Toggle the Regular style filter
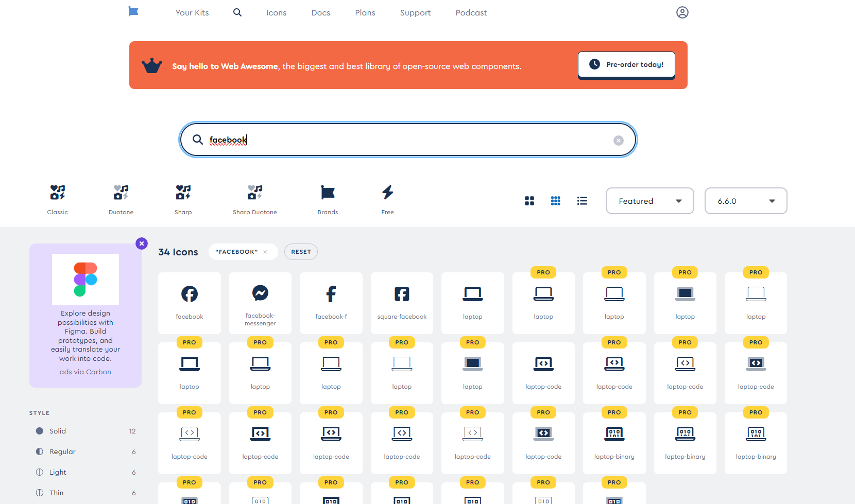 coord(85,451)
